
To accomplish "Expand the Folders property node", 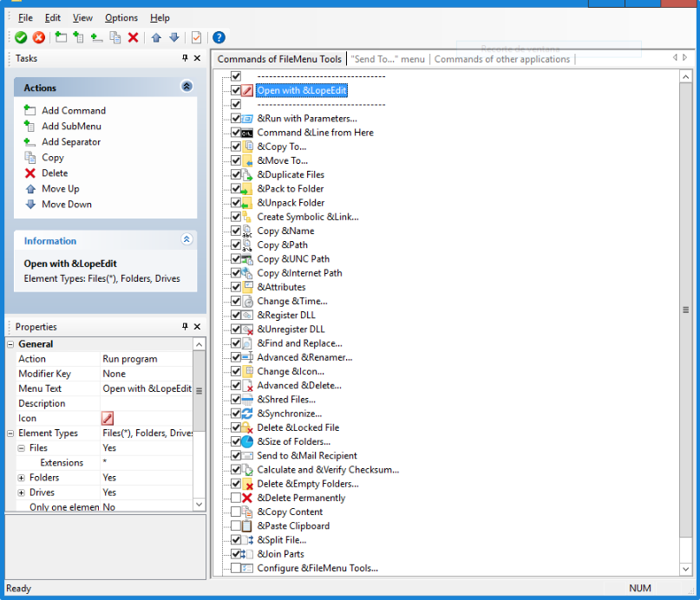I will [x=22, y=478].
